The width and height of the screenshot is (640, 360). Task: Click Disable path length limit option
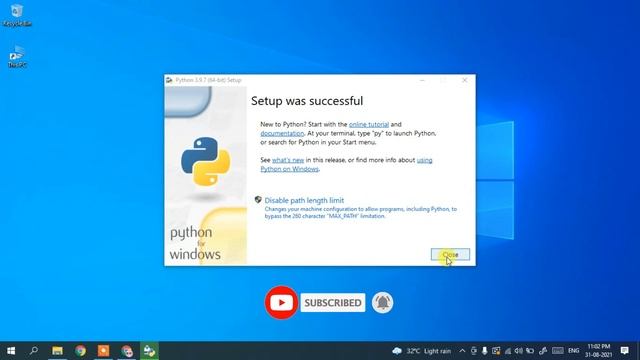click(304, 200)
